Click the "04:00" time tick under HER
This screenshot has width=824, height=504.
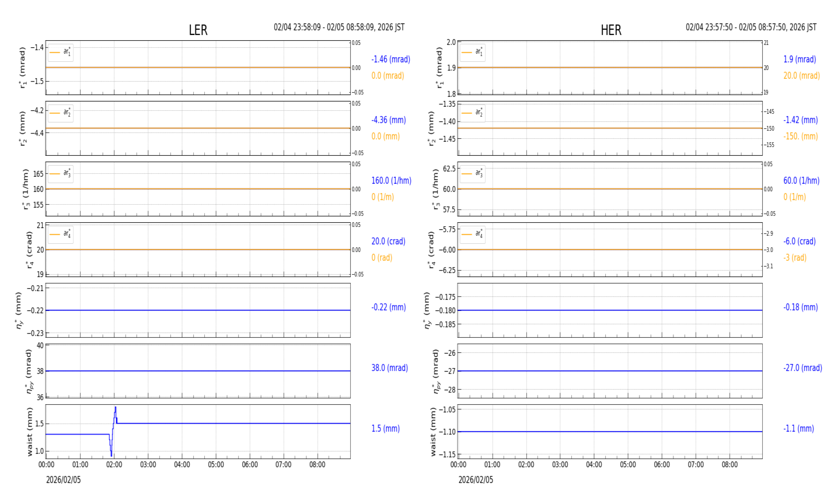click(594, 465)
